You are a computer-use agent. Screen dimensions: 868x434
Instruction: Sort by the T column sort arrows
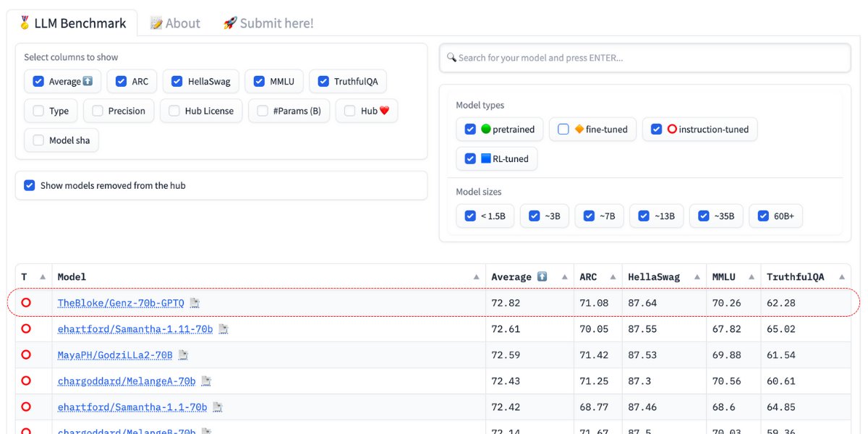click(43, 277)
